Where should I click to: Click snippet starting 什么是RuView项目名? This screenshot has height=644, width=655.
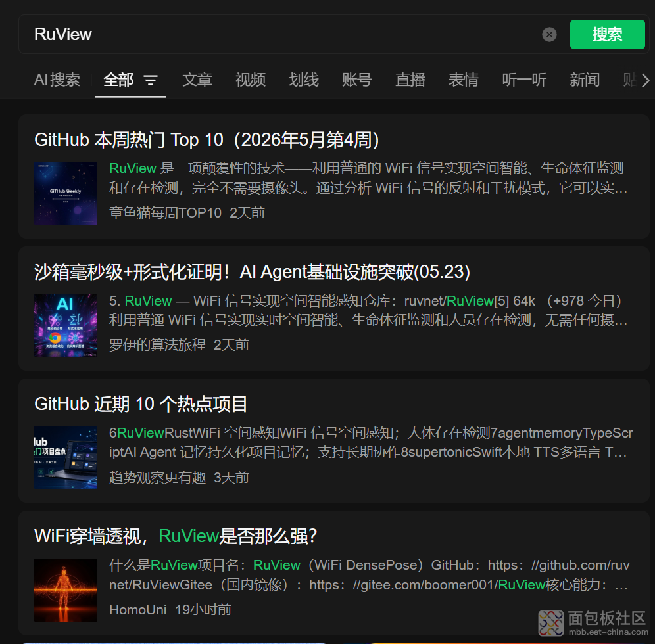tap(370, 575)
